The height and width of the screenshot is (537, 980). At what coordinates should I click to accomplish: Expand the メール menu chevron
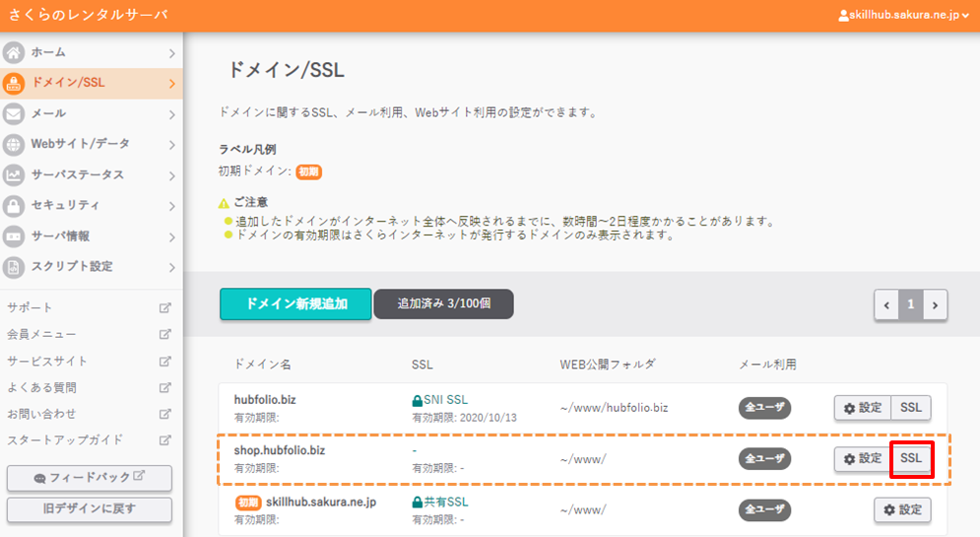[x=172, y=115]
